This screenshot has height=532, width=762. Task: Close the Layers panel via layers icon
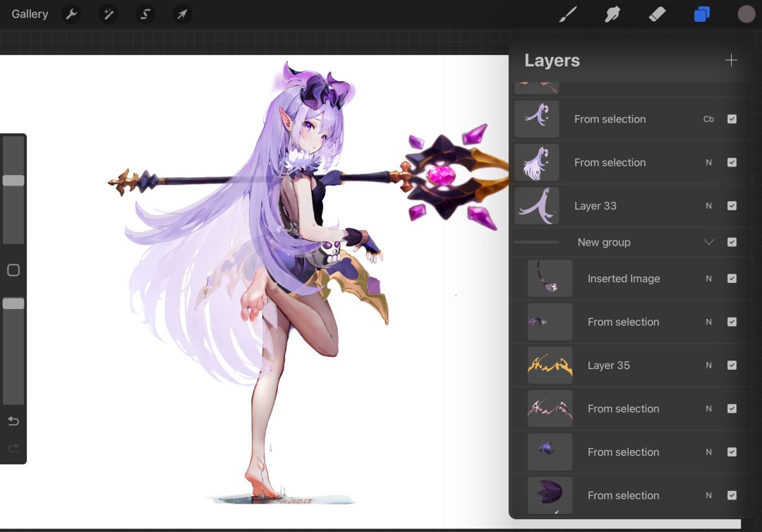click(702, 14)
